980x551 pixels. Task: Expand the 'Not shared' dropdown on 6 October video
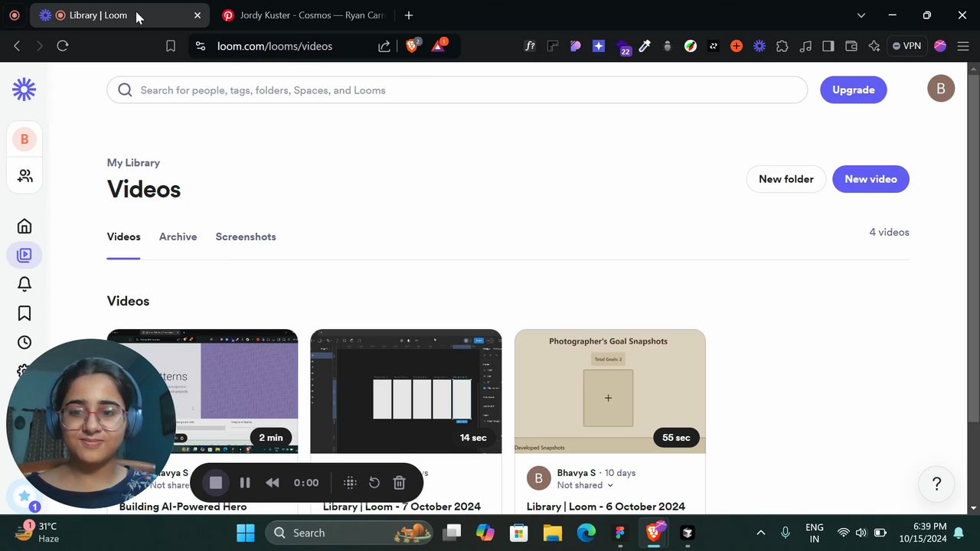coord(585,485)
